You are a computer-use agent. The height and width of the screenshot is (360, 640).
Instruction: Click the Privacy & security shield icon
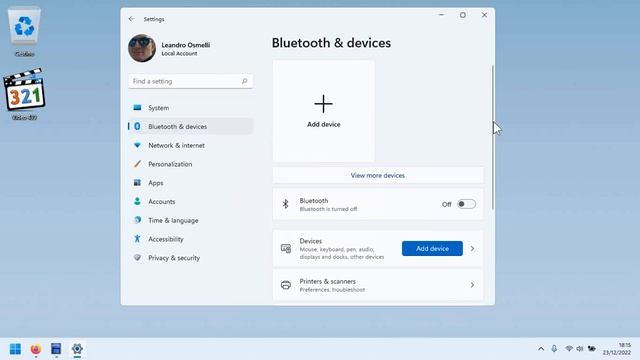pyautogui.click(x=137, y=258)
